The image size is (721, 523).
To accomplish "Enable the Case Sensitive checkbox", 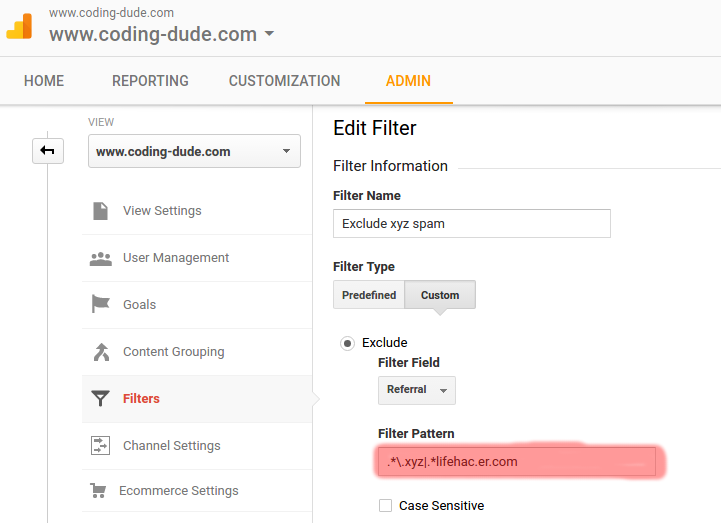I will [385, 506].
